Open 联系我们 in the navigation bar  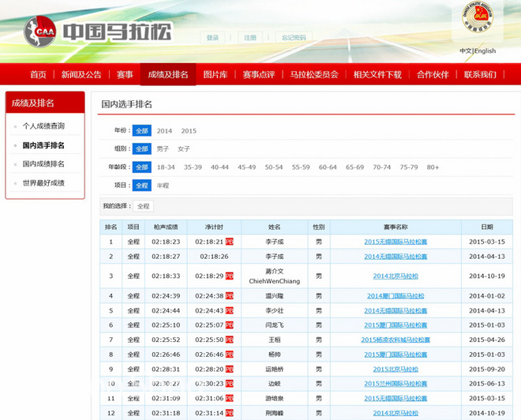click(x=480, y=74)
